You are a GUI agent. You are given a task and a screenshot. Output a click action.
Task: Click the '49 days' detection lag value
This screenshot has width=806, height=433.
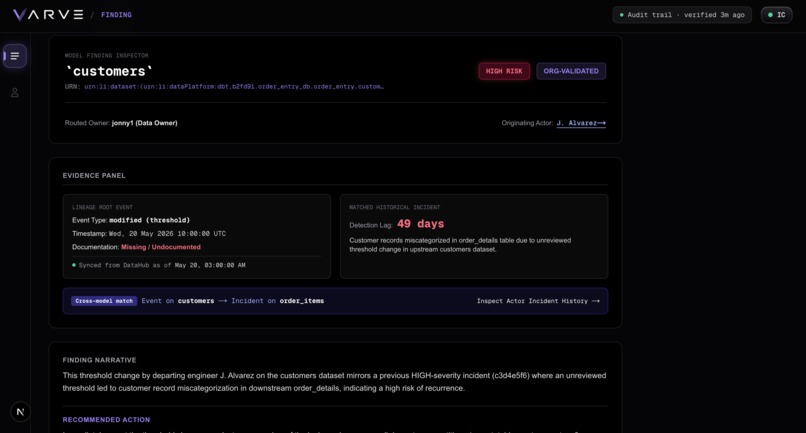[420, 224]
